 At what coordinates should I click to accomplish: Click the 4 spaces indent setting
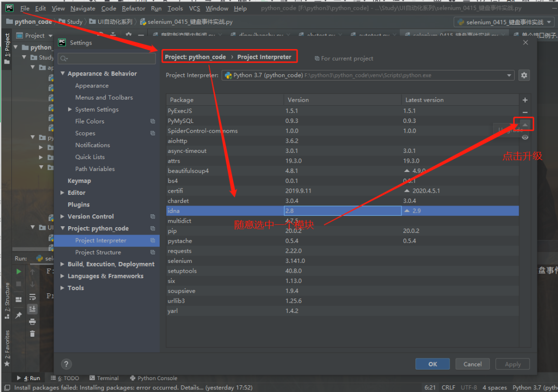(494, 387)
